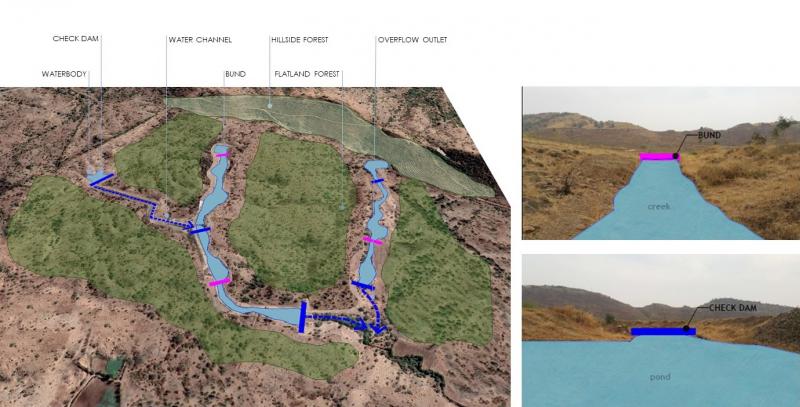Click the large vertical check dam at channel bend
The height and width of the screenshot is (407, 800).
point(303,317)
